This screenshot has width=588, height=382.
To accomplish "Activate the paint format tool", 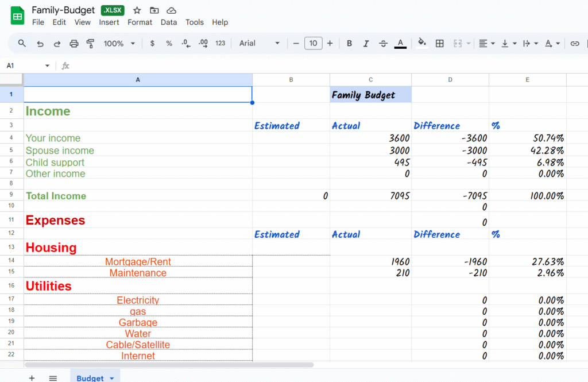I will point(90,44).
